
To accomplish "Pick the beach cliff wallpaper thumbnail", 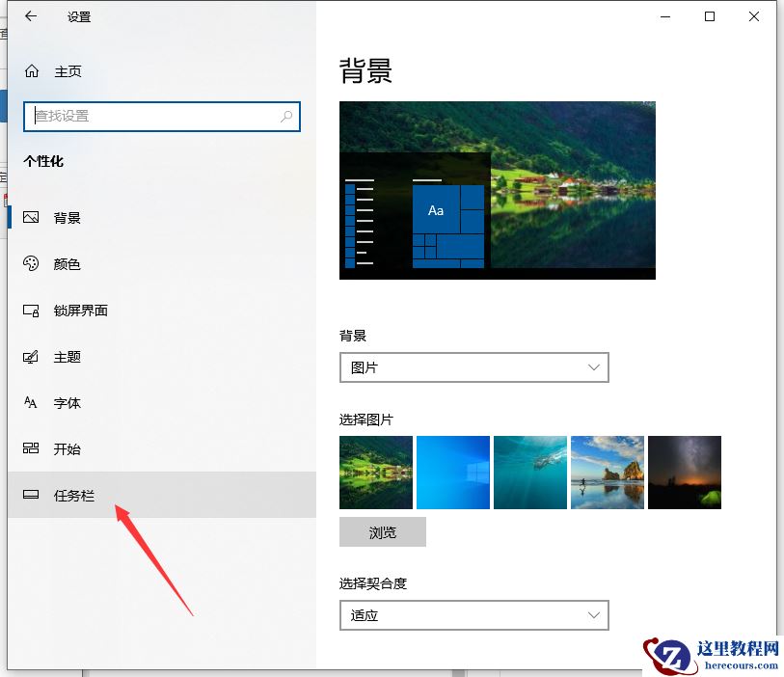I will click(608, 472).
